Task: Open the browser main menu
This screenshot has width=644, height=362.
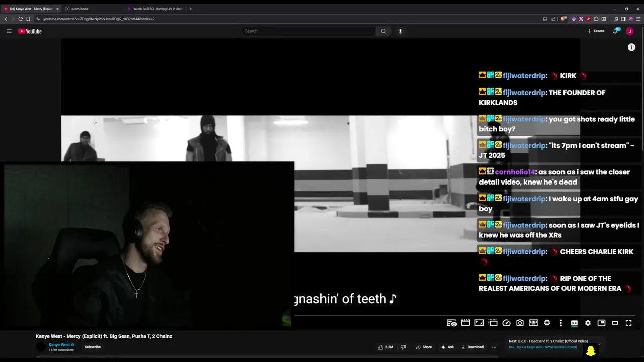Action: 638,19
